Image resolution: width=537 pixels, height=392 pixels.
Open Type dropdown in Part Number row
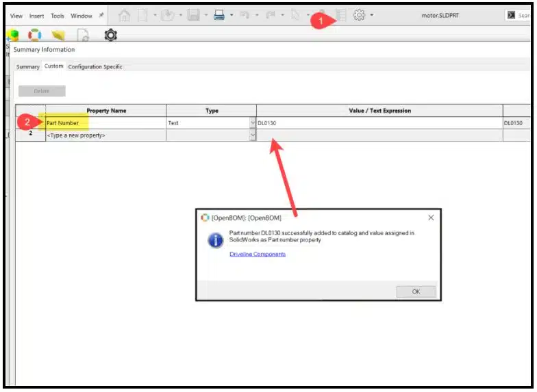(253, 123)
